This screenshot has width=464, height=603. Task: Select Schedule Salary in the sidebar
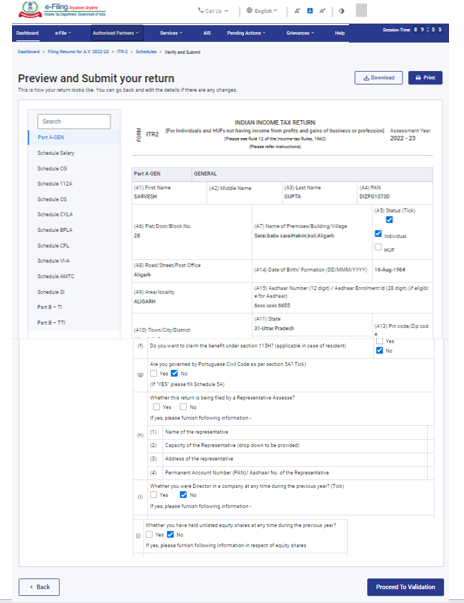click(56, 153)
